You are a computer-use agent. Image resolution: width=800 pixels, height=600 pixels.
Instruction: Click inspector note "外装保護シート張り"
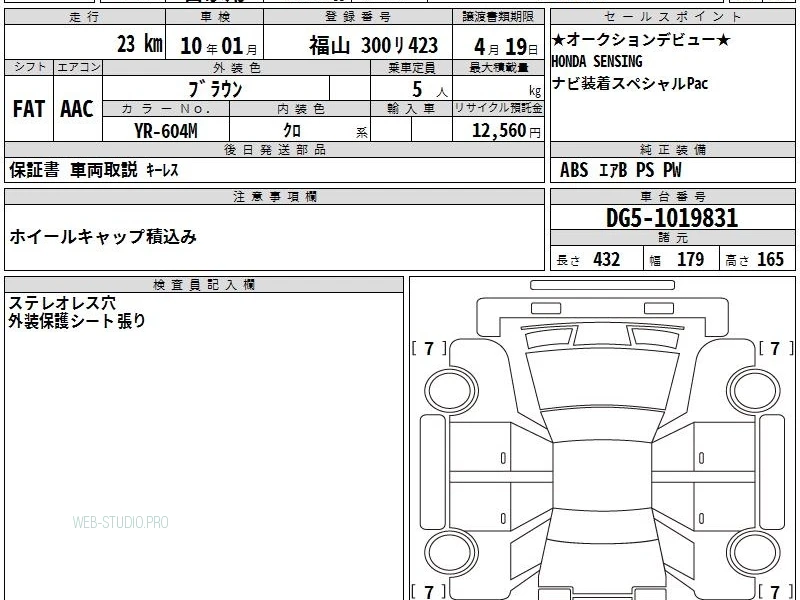coord(77,320)
